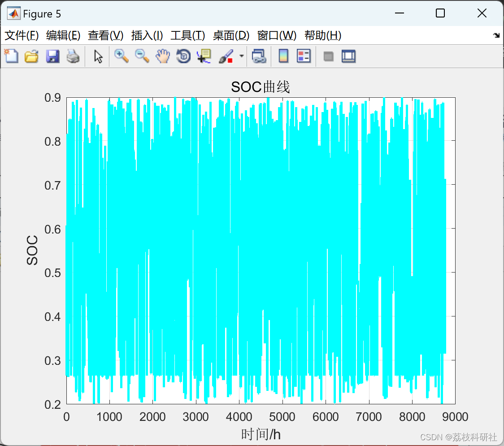Image resolution: width=504 pixels, height=446 pixels.
Task: Click the Show Plot Tools icon
Action: (349, 56)
